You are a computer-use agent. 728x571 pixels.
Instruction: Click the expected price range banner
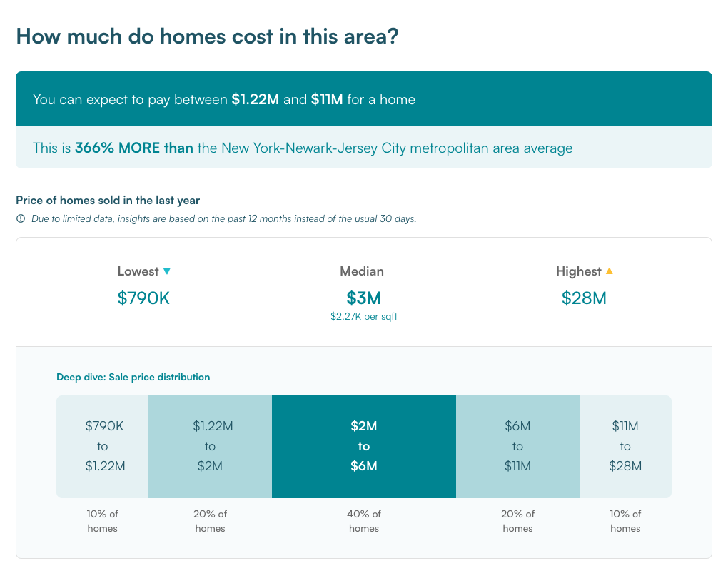[364, 98]
